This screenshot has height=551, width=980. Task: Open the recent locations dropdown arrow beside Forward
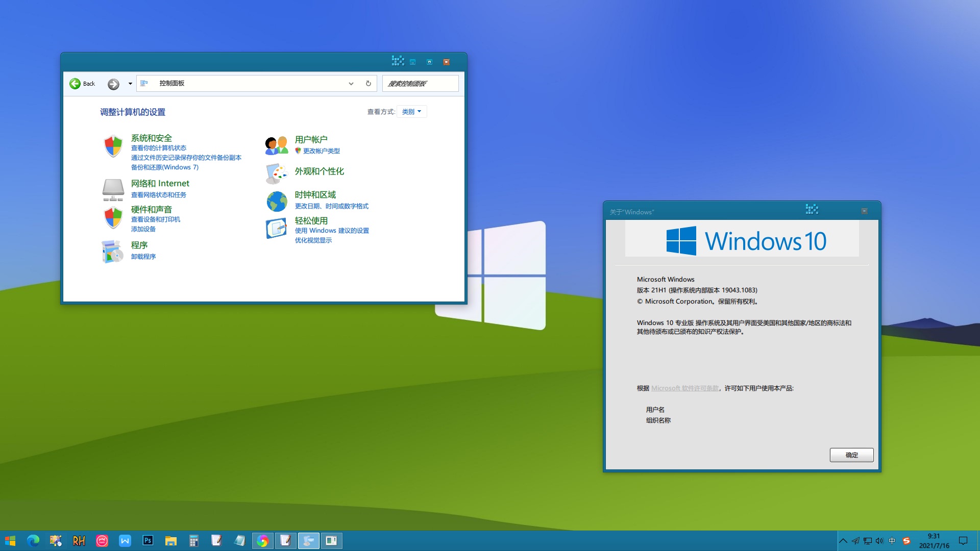click(130, 84)
